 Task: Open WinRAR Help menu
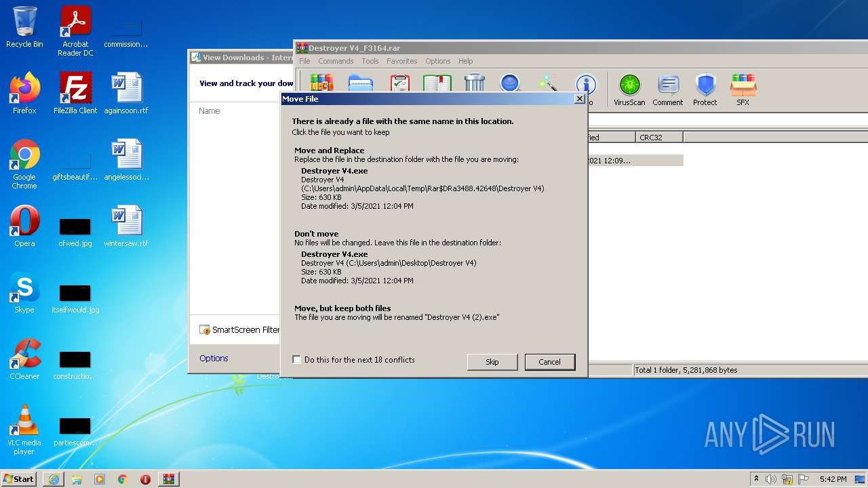pos(465,61)
